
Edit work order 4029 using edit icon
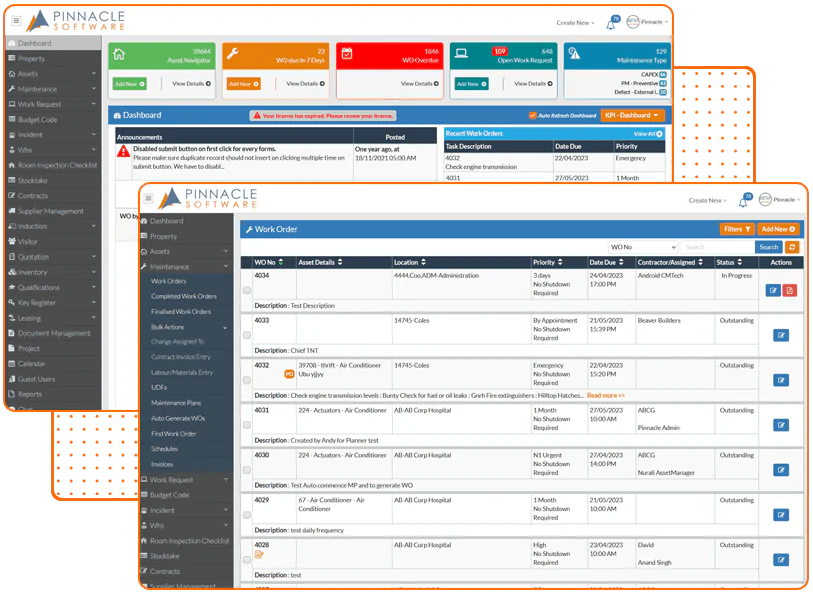tap(781, 515)
